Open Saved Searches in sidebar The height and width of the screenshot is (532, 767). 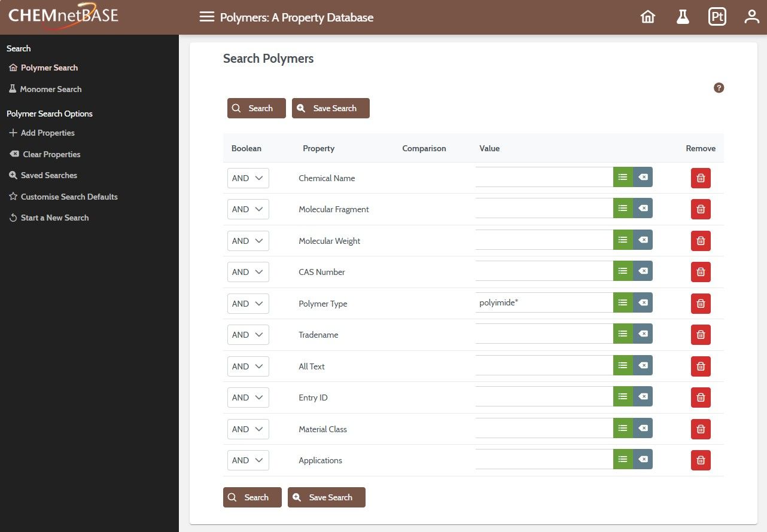coord(43,175)
